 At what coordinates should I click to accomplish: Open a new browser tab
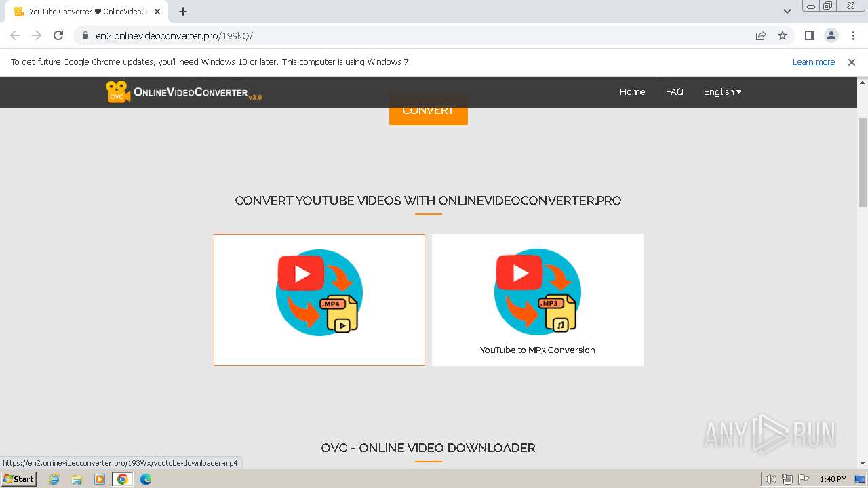pos(183,12)
